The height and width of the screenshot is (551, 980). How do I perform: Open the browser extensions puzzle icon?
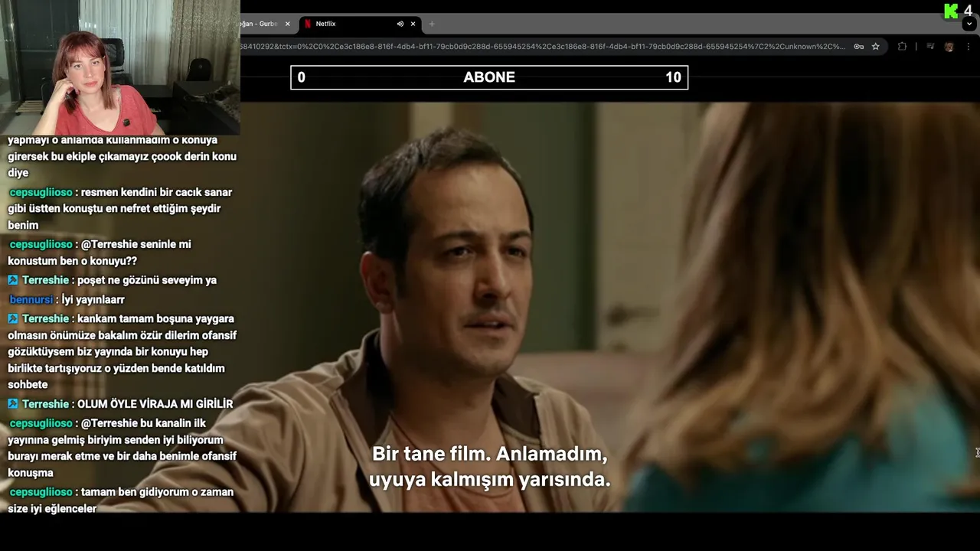pyautogui.click(x=902, y=46)
